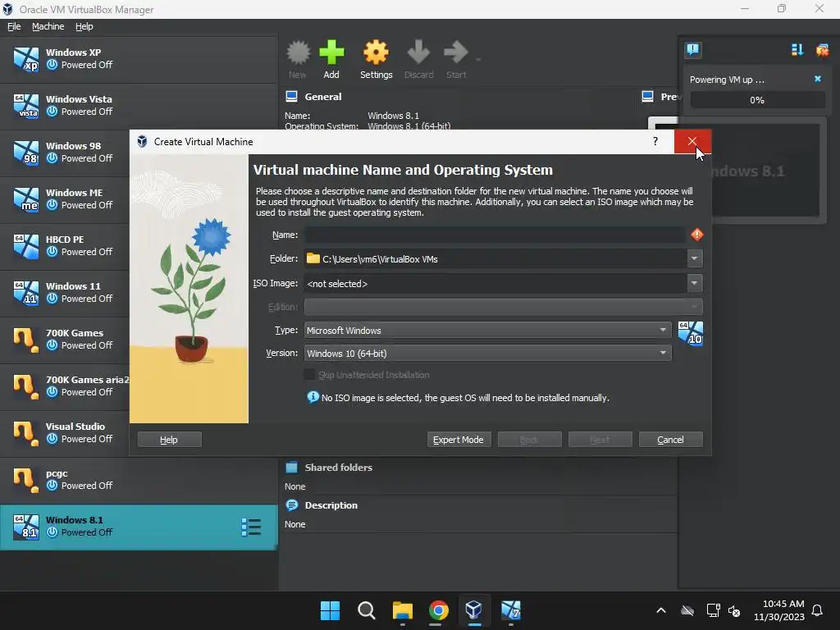The width and height of the screenshot is (840, 630).
Task: Cancel the Create Virtual Machine dialog
Action: [x=671, y=440]
